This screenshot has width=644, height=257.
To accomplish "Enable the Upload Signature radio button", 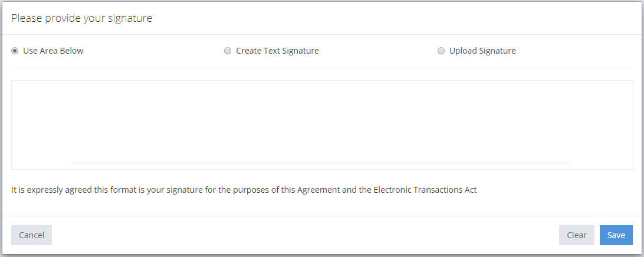I will 441,51.
